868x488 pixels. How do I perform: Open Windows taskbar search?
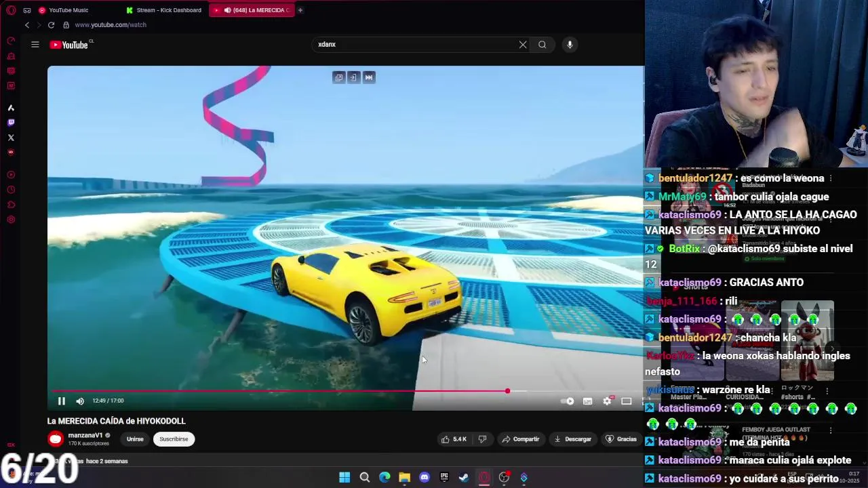coord(365,478)
